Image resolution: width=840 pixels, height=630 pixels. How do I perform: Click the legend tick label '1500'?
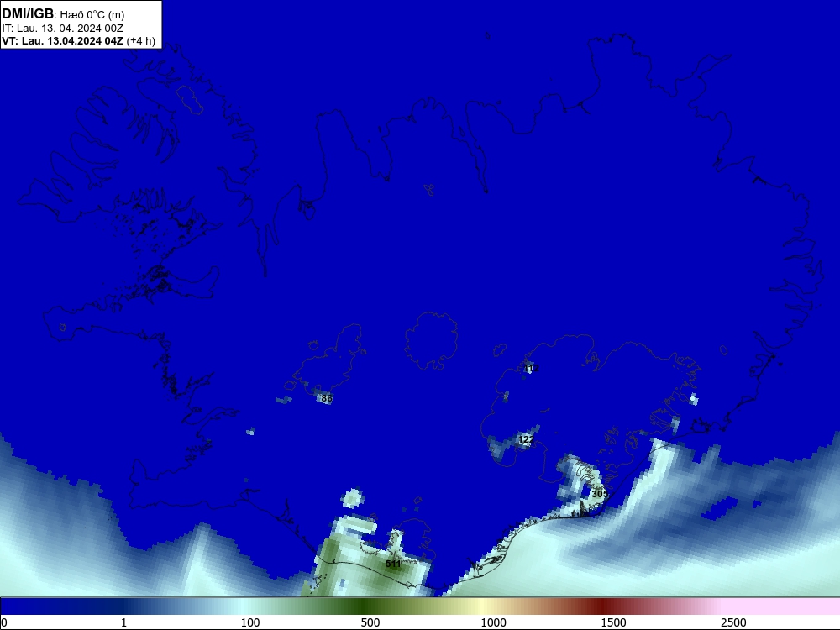coord(613,622)
